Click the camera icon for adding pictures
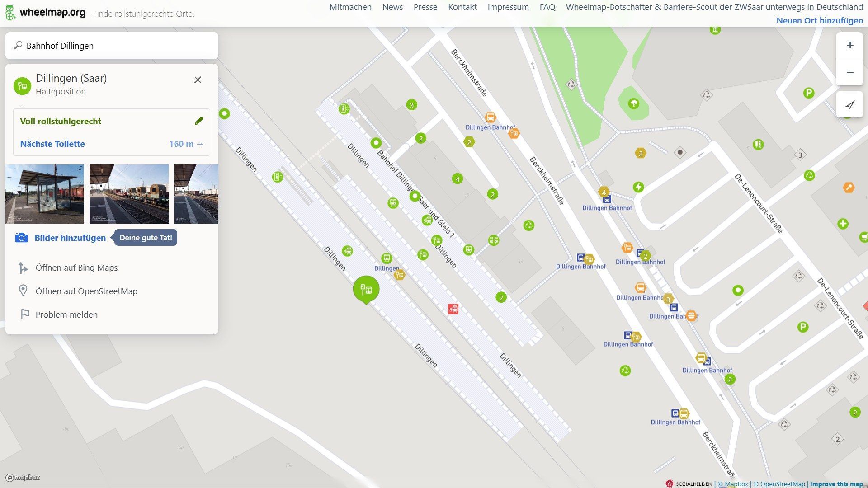 21,238
